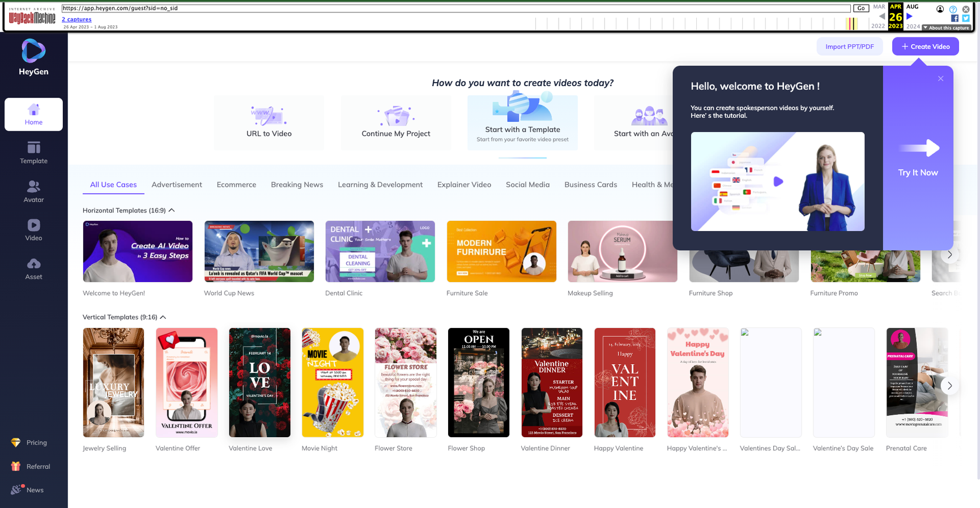Collapse Horizontal Templates (16:9) section

pos(172,210)
